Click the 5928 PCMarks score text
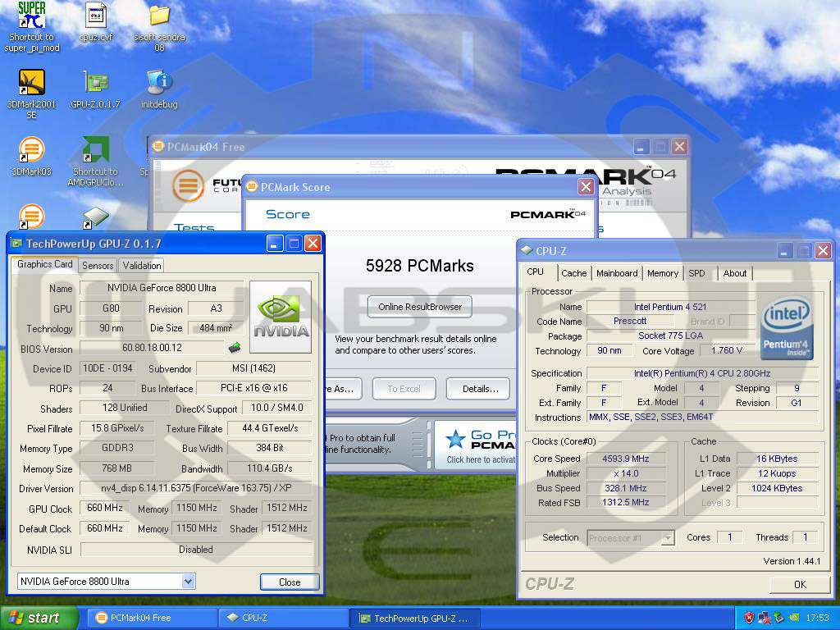 coord(420,266)
